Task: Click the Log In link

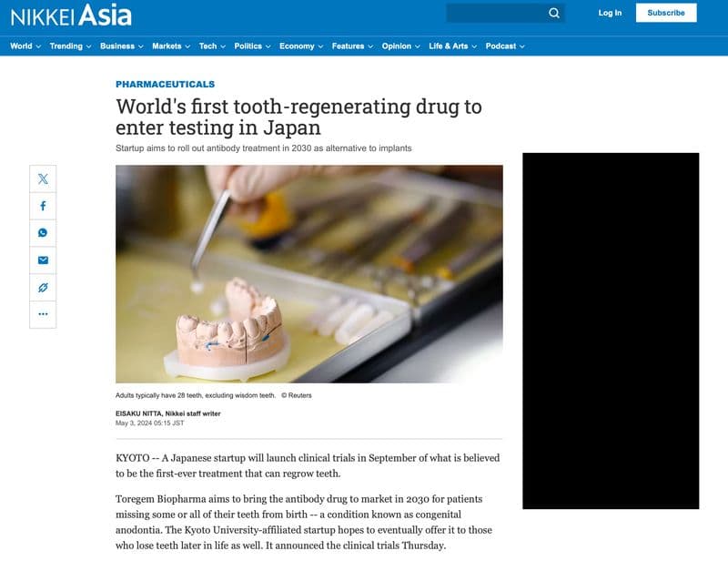Action: click(610, 13)
